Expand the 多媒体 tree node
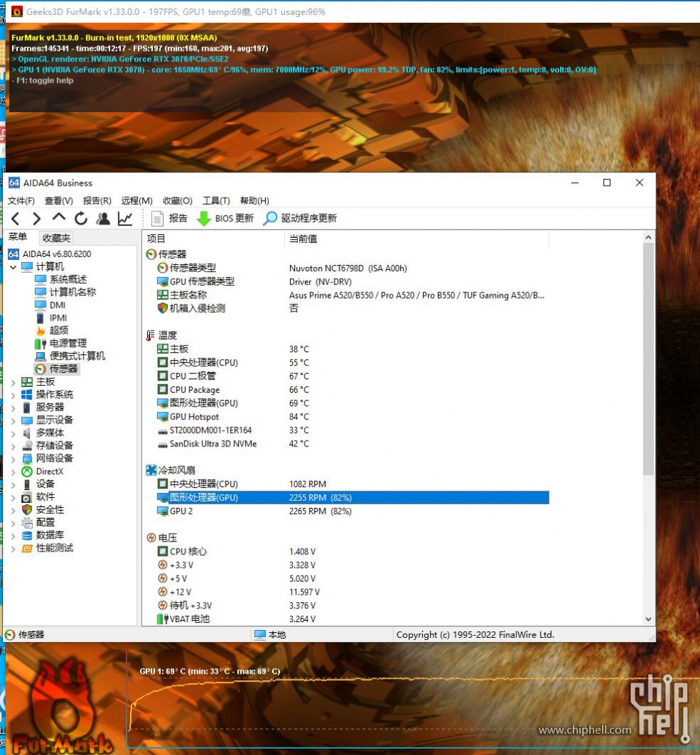The height and width of the screenshot is (755, 700). [13, 434]
